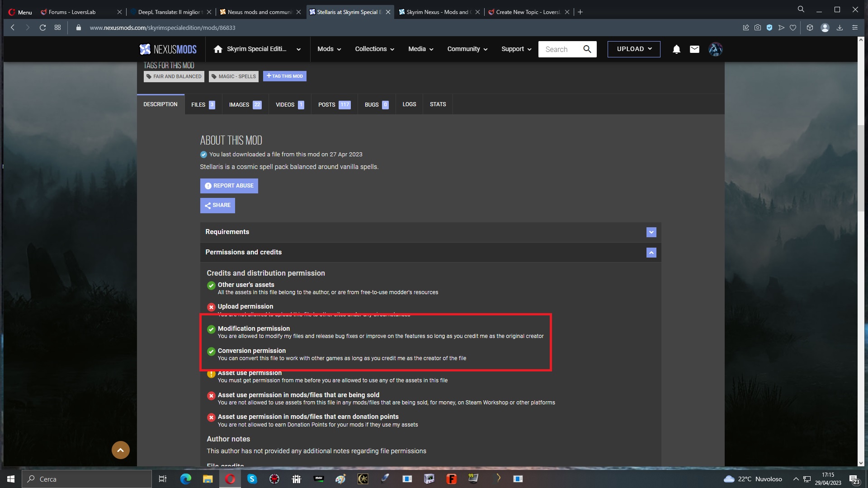Open the user profile avatar
Image resolution: width=868 pixels, height=488 pixels.
point(715,49)
